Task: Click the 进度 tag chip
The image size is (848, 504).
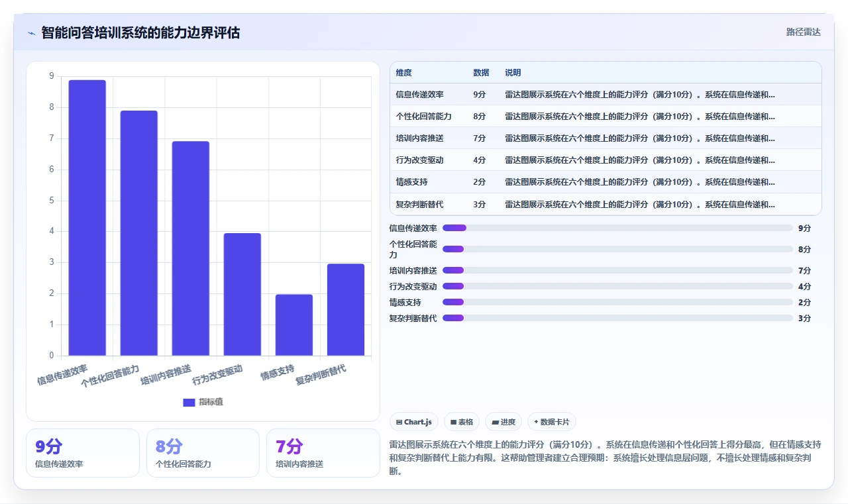Action: coord(503,422)
